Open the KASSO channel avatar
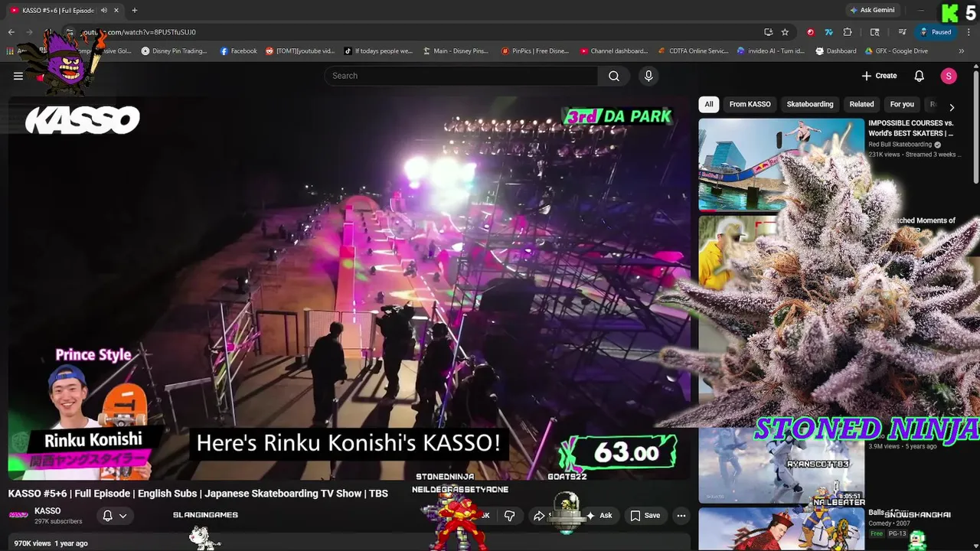Image resolution: width=980 pixels, height=551 pixels. click(18, 515)
